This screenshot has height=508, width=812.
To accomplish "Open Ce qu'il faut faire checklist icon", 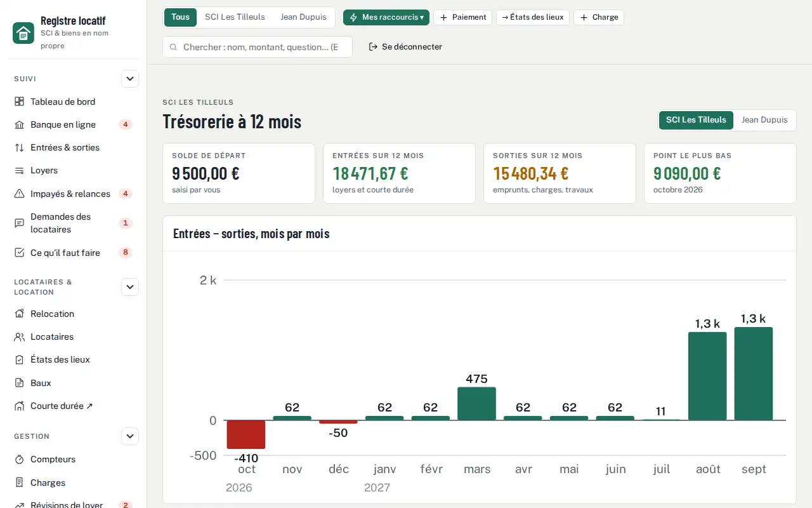I will point(19,253).
